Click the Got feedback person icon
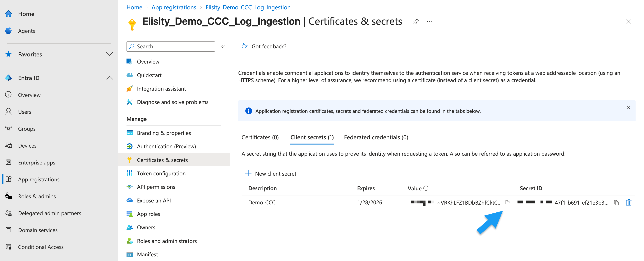The height and width of the screenshot is (261, 644). click(245, 46)
